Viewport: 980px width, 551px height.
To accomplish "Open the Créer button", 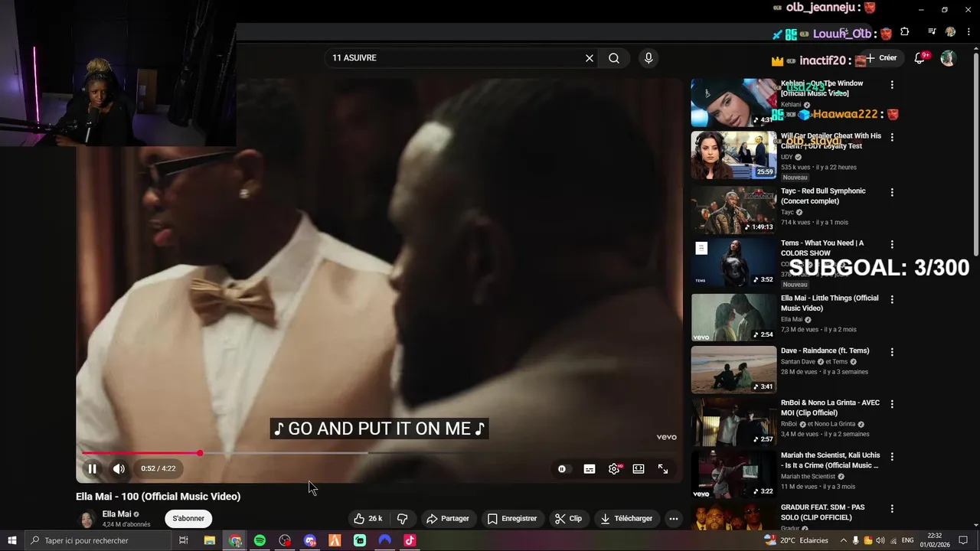I will 881,58.
